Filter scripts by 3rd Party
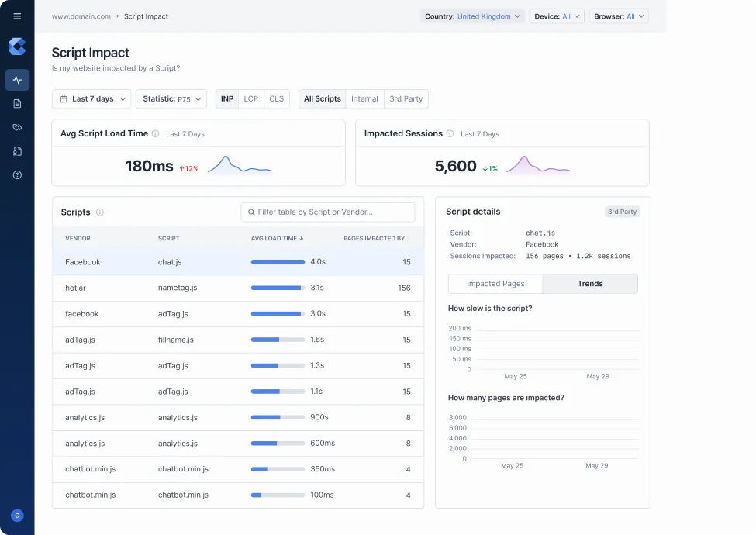This screenshot has height=535, width=756. pos(406,99)
